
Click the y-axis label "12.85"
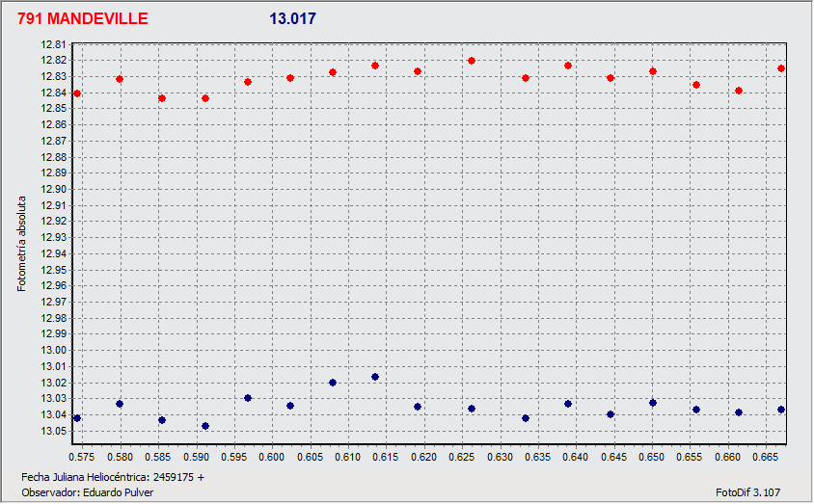pos(53,108)
